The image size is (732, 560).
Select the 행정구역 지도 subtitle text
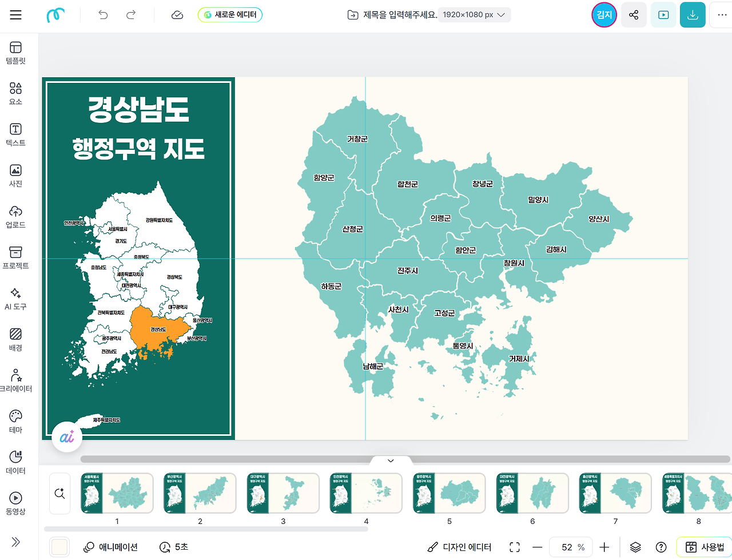click(138, 149)
